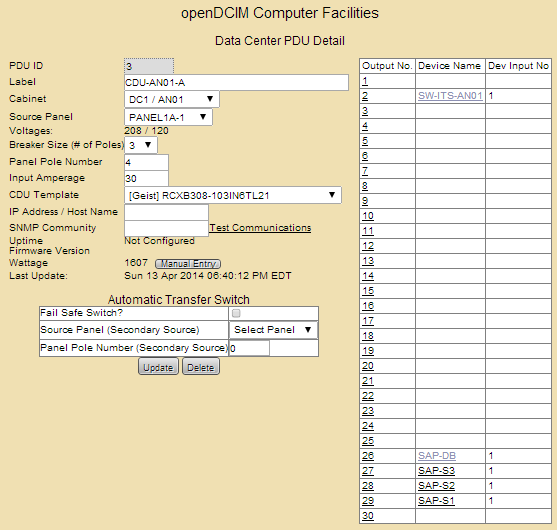Image resolution: width=557 pixels, height=530 pixels.
Task: Expand the Source Panel dropdown PANEL1A-1
Action: 168,117
